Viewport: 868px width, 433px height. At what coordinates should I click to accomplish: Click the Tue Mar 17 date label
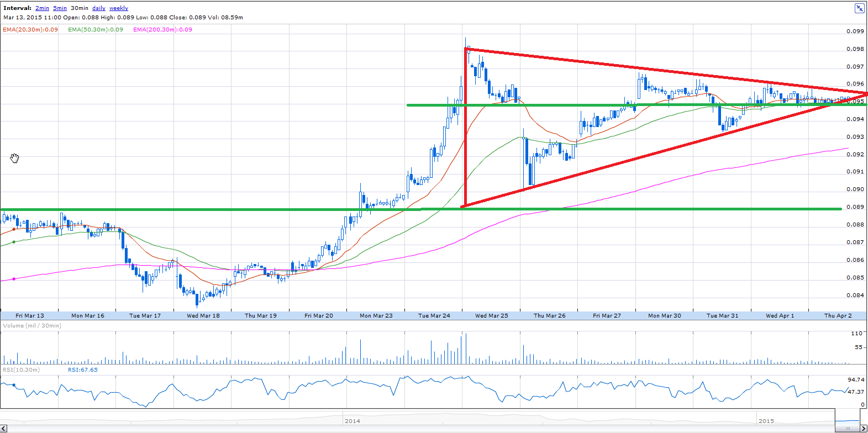(x=145, y=316)
